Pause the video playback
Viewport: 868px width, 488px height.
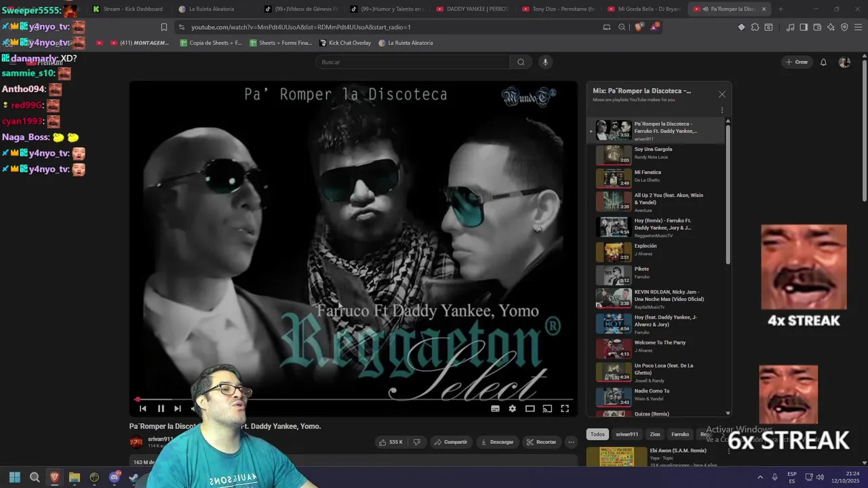coord(161,409)
